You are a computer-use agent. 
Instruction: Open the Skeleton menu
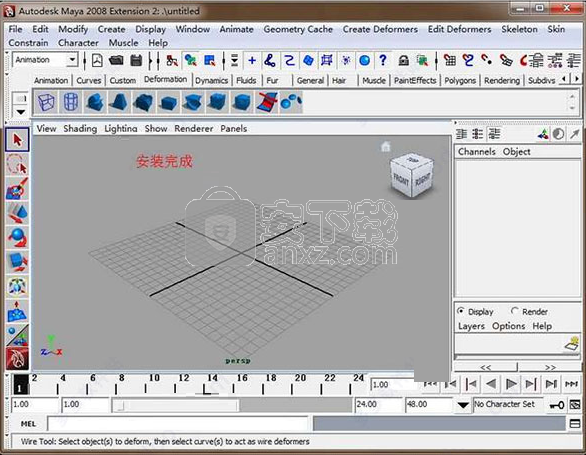point(519,29)
